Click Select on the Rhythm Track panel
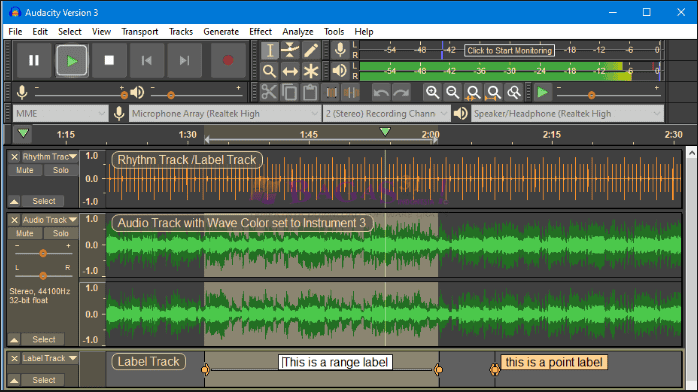 [x=44, y=201]
